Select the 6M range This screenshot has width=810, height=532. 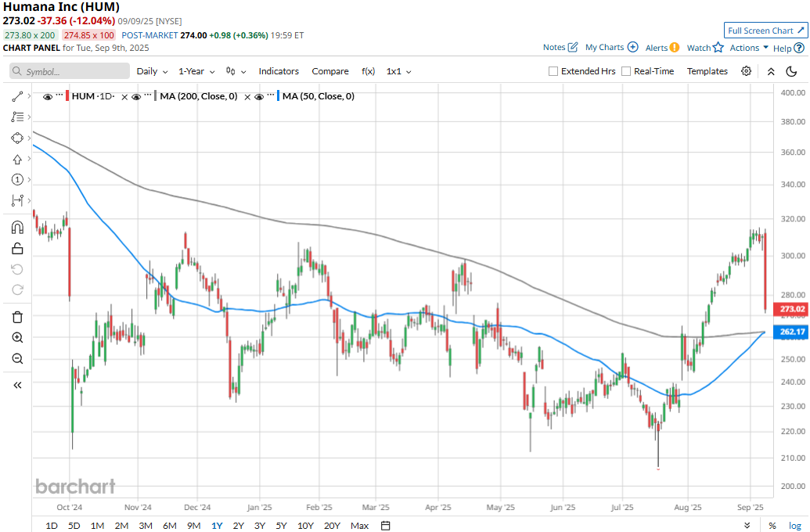(x=170, y=525)
